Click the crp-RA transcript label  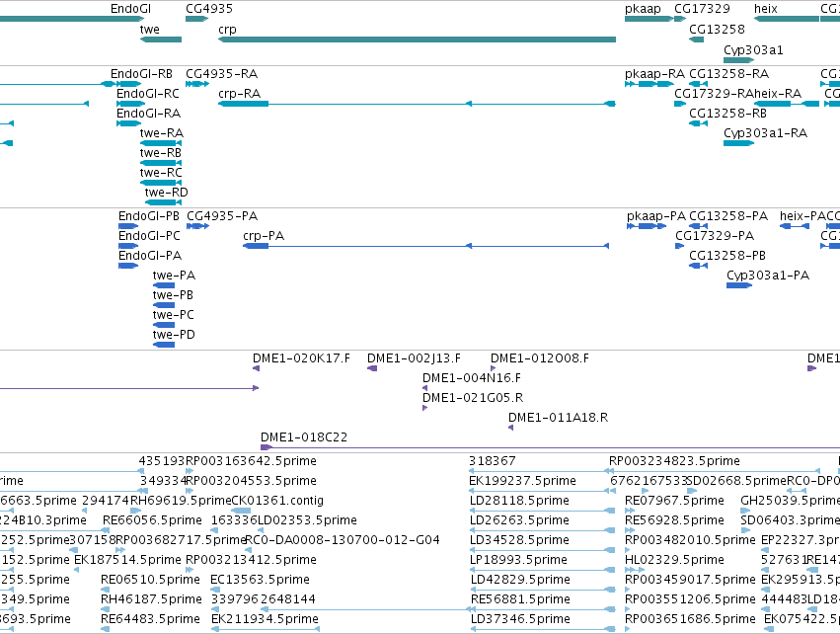click(240, 93)
